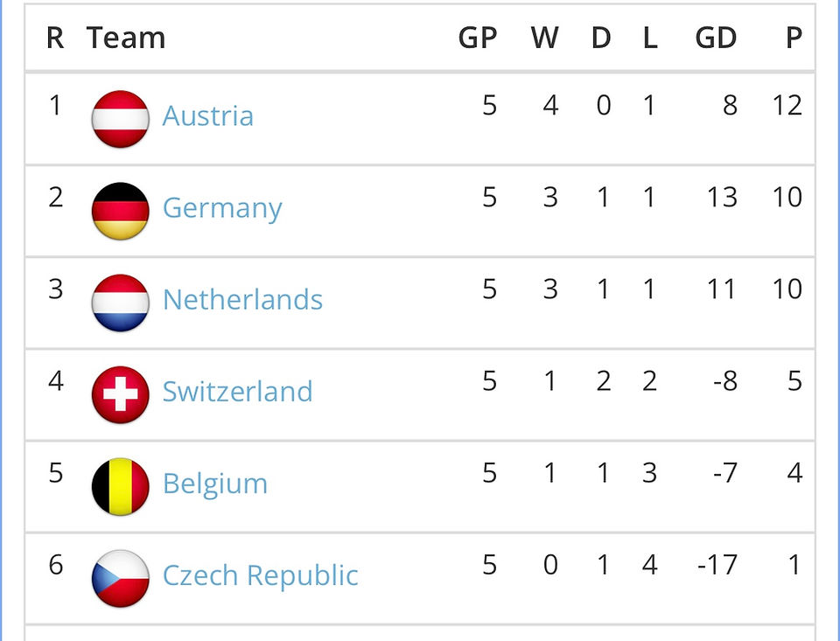Screen dimensions: 840x641
Task: Open the Czech Republic team link
Action: tap(261, 576)
